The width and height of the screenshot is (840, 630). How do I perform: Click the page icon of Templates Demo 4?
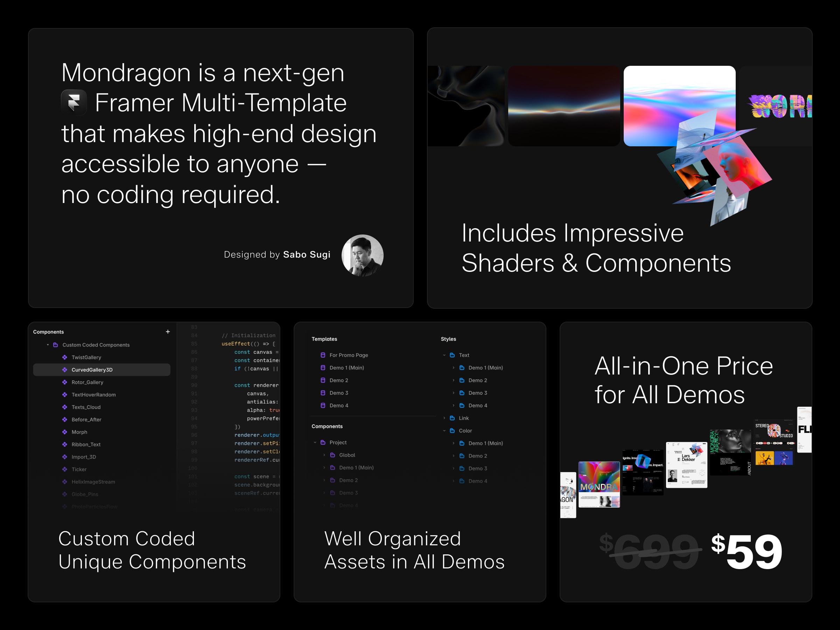323,406
